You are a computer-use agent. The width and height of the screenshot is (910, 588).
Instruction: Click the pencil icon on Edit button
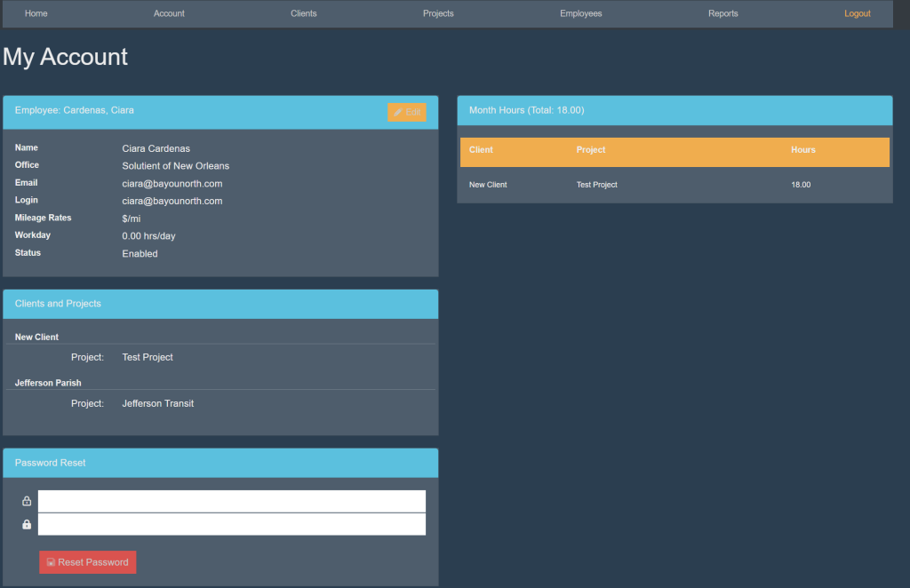398,113
